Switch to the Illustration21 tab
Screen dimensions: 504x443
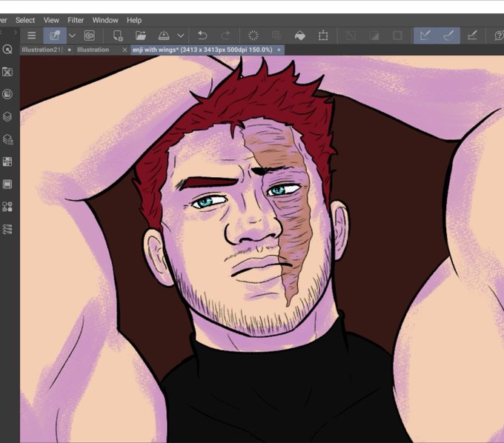[42, 50]
